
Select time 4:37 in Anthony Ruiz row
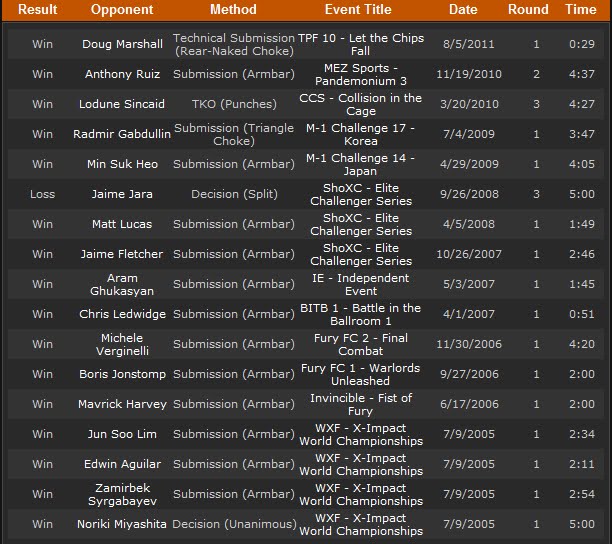582,74
